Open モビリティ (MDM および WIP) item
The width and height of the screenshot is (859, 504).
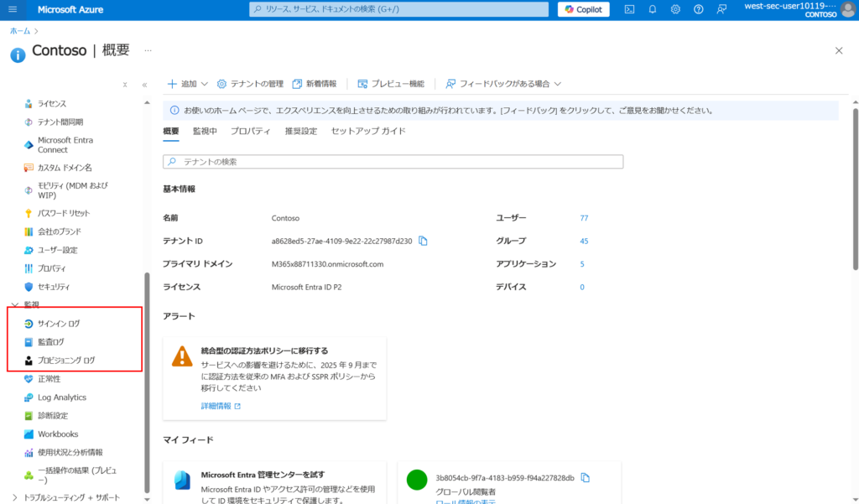[74, 190]
